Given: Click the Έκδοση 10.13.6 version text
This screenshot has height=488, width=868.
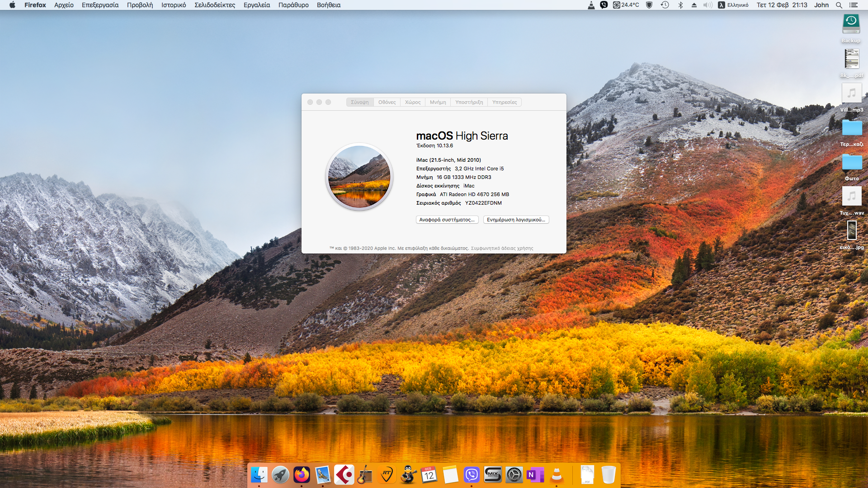Looking at the screenshot, I should point(434,146).
